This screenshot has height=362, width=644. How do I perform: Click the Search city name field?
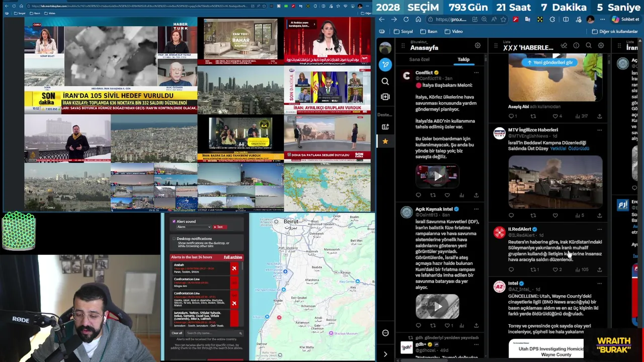pos(214,333)
